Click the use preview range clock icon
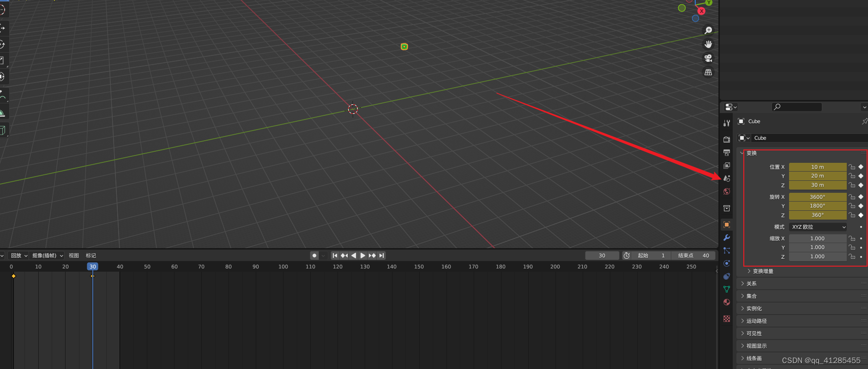This screenshot has height=369, width=868. pyautogui.click(x=627, y=256)
